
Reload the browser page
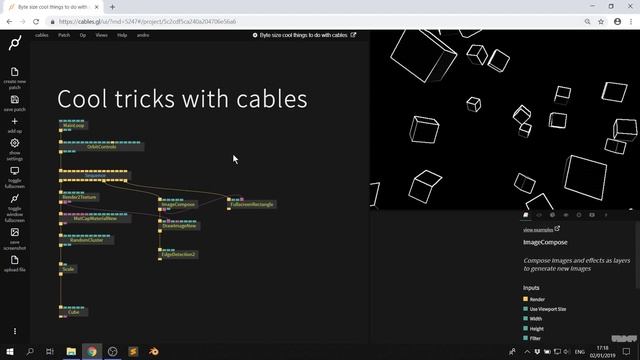coord(36,22)
